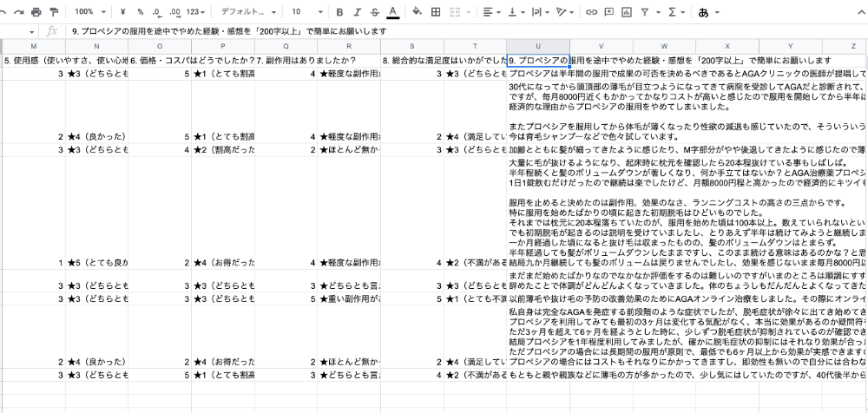Open the text rotation dropdown
The width and height of the screenshot is (868, 413).
565,11
